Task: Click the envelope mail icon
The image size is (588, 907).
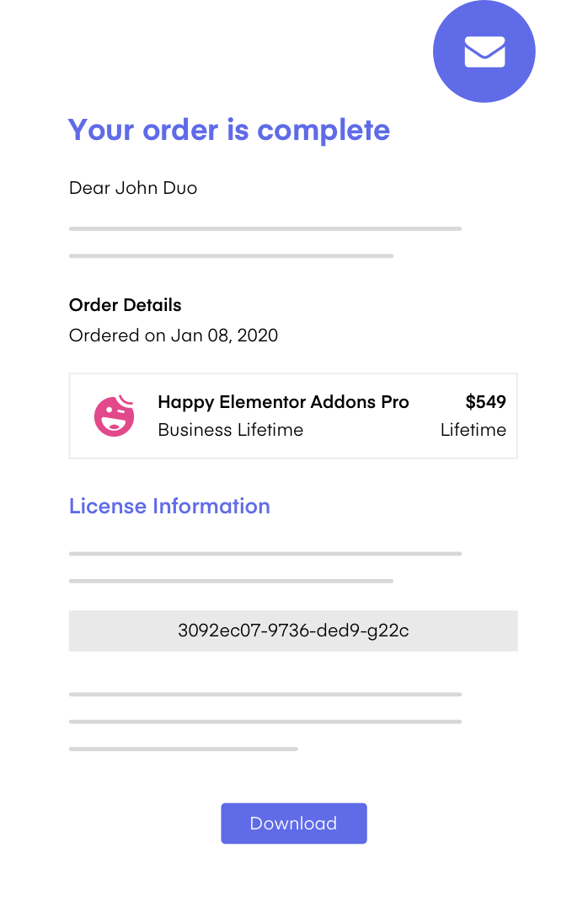Action: coord(484,51)
